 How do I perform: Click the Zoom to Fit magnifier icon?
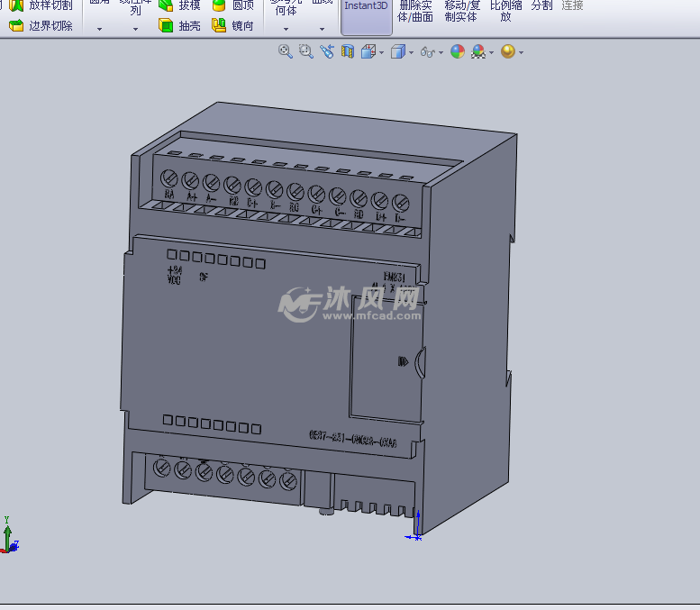(286, 52)
